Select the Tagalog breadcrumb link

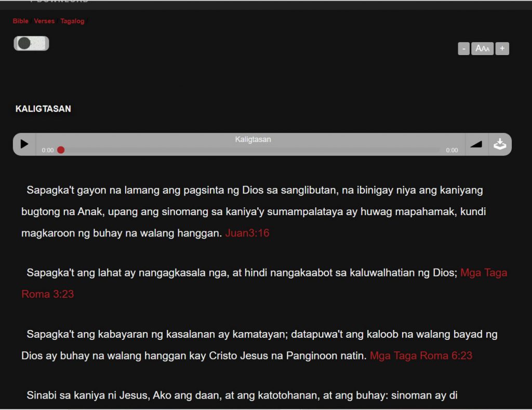click(x=72, y=21)
